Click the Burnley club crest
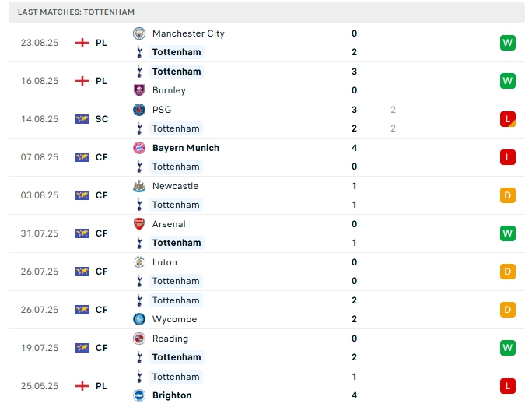Viewport: 532px width, 407px height. click(x=139, y=90)
